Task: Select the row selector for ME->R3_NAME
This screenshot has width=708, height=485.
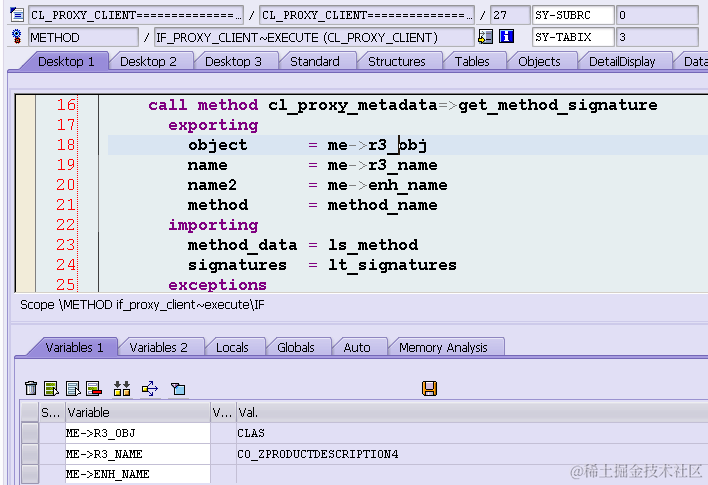Action: (x=30, y=453)
